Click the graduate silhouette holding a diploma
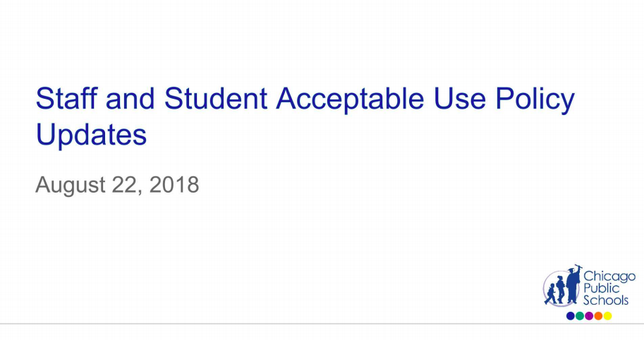Viewport: 644px width, 340px height. 573,284
